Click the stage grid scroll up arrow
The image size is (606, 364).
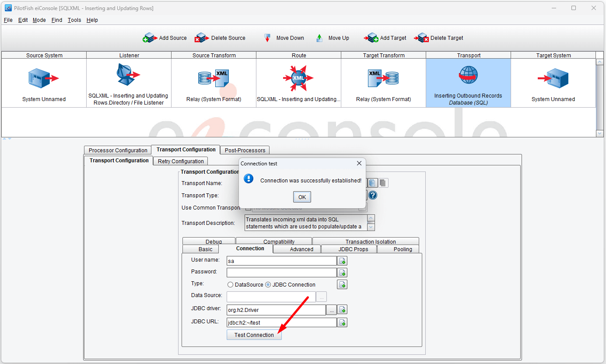point(600,62)
